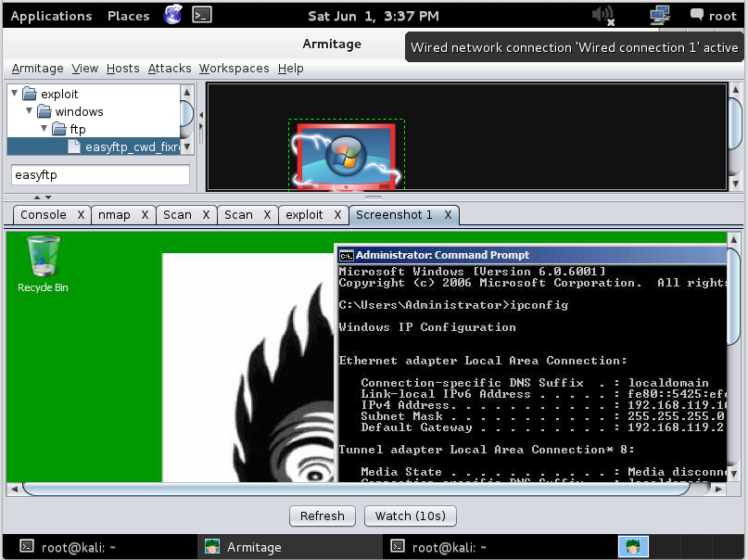Click the module search field containing easyftp
The width and height of the screenshot is (748, 560).
100,174
